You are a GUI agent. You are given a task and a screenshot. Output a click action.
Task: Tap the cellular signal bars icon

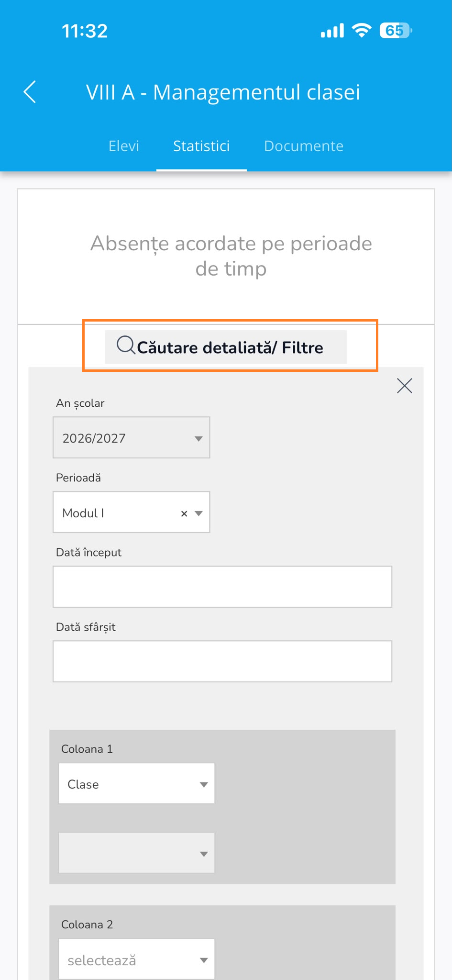[332, 31]
